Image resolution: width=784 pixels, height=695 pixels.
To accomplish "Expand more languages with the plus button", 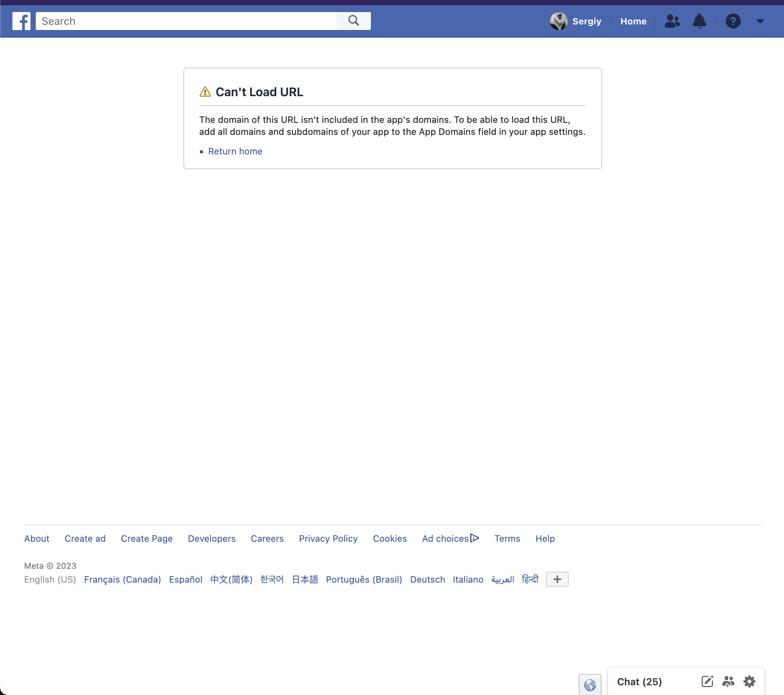I will [x=557, y=579].
